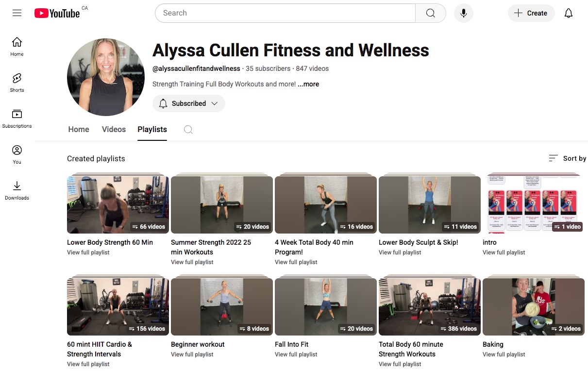Click the Create button
Image resolution: width=588 pixels, height=371 pixels.
click(x=531, y=13)
